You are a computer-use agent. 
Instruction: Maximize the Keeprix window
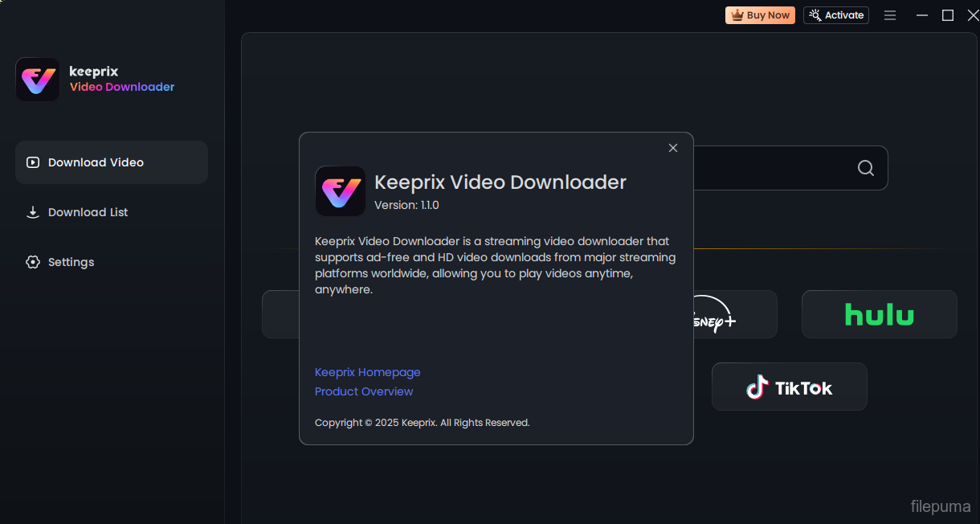948,15
